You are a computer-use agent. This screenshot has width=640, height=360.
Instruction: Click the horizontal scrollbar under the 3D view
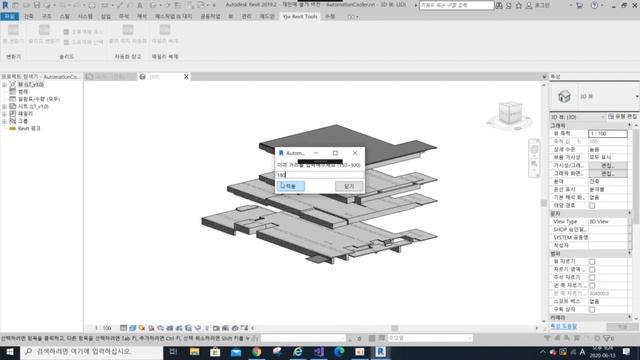394,328
